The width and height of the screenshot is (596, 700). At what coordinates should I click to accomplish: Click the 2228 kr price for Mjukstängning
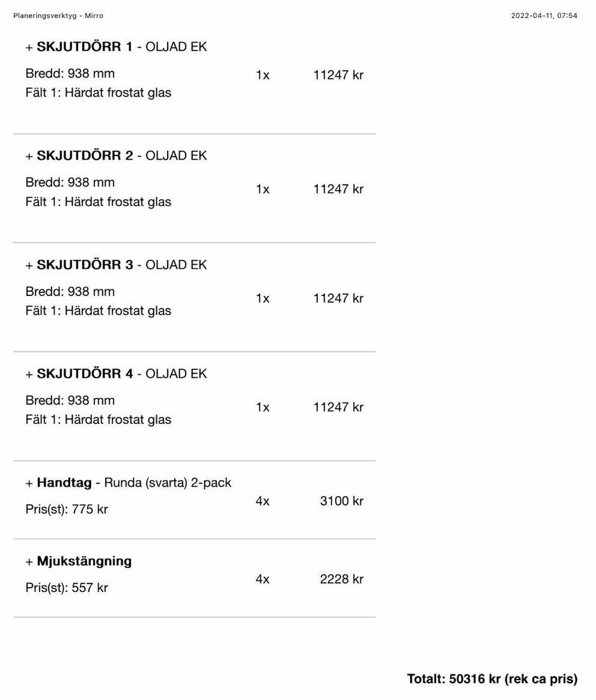[x=341, y=579]
